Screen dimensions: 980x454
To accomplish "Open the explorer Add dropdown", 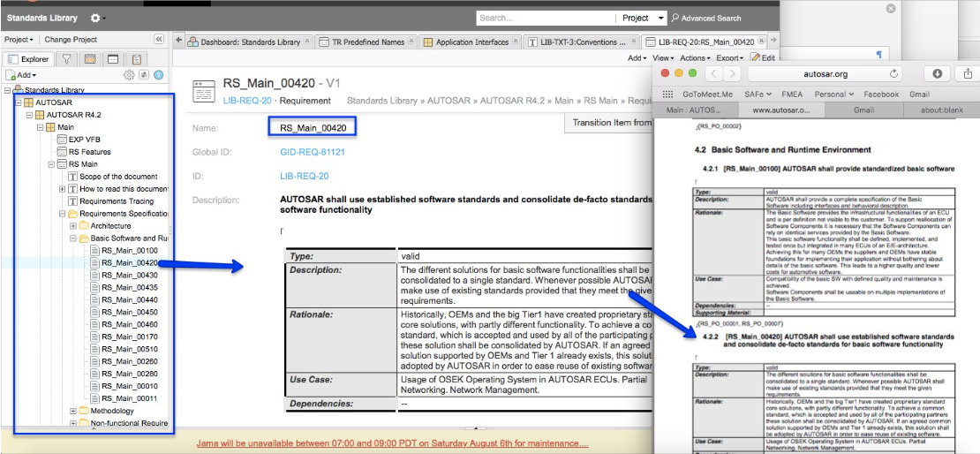I will click(x=20, y=75).
